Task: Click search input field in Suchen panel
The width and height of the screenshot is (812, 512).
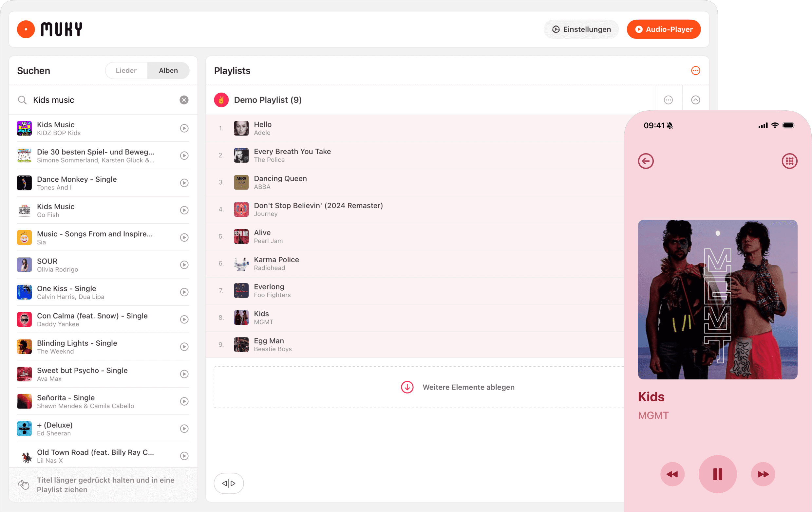Action: tap(103, 99)
